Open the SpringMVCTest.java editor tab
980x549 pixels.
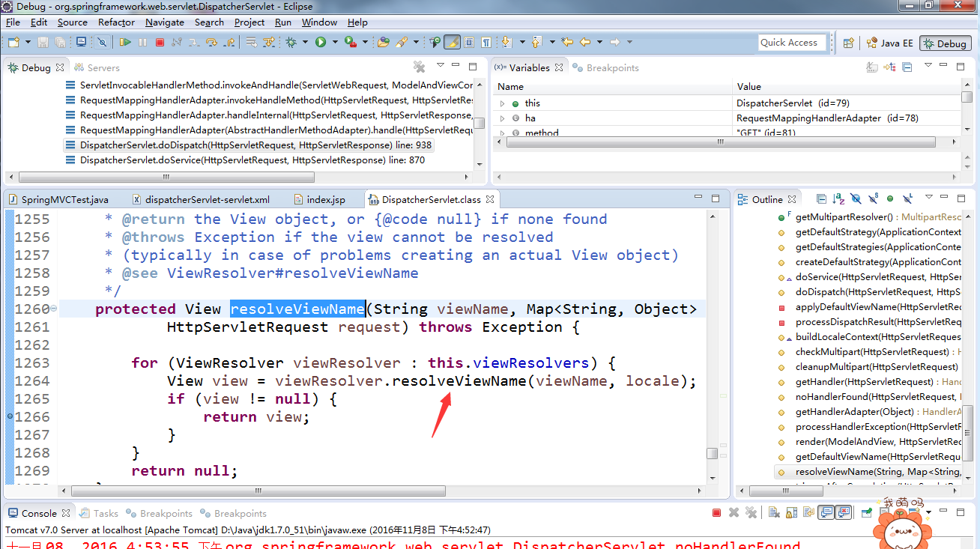(58, 199)
